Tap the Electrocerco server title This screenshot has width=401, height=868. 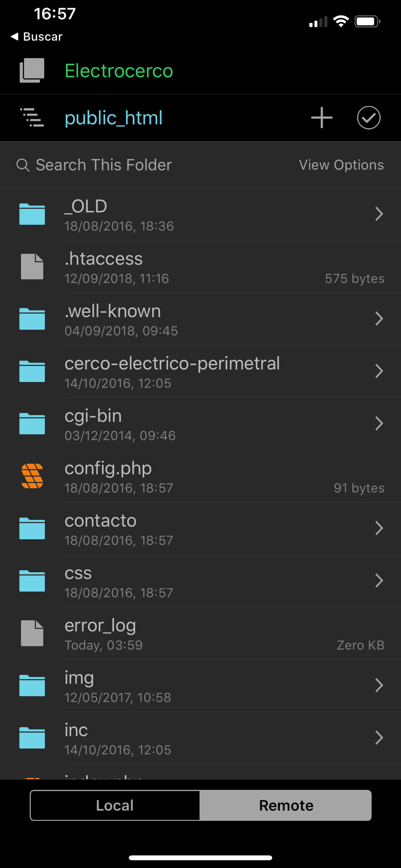click(x=118, y=71)
